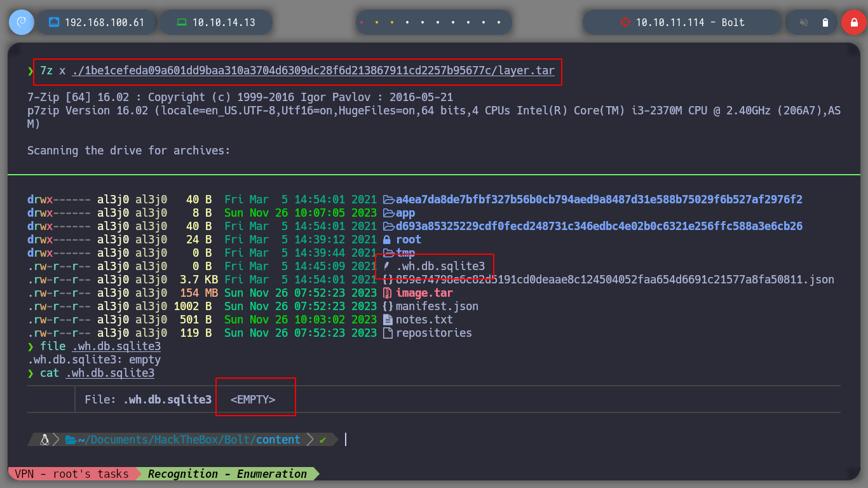868x488 pixels.
Task: Click the red target crosshair icon
Action: [x=625, y=22]
